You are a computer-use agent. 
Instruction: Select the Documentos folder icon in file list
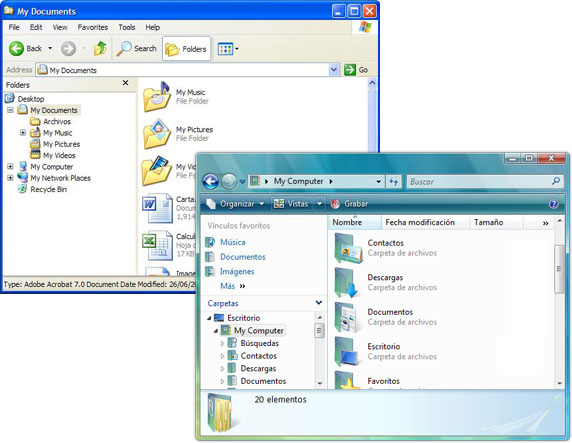348,317
